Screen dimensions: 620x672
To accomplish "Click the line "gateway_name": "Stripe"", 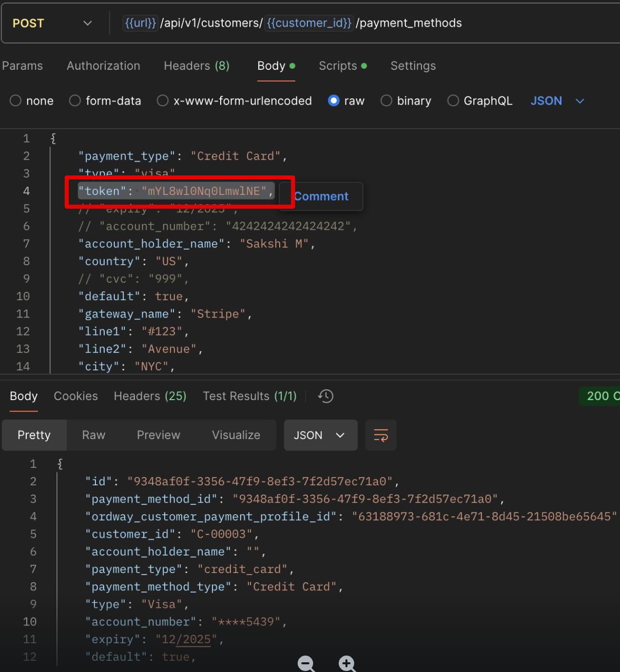I will (x=165, y=314).
